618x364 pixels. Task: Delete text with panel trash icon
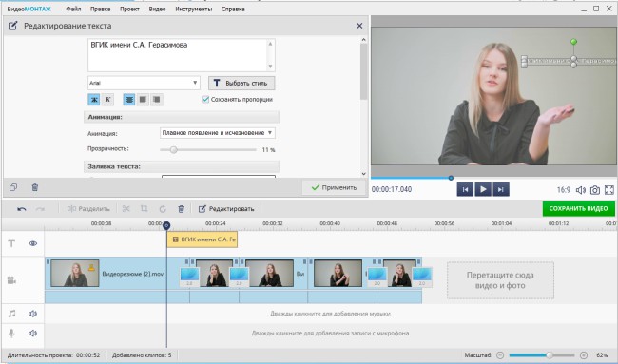[34, 187]
